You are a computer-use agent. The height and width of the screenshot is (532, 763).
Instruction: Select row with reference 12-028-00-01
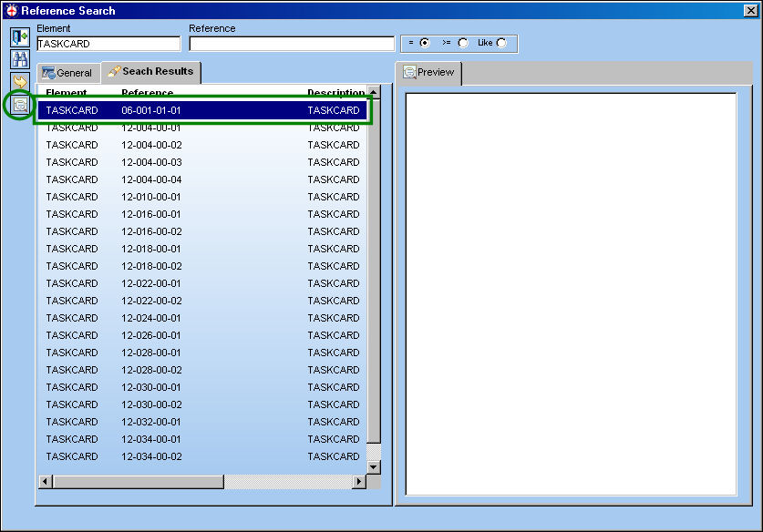202,353
